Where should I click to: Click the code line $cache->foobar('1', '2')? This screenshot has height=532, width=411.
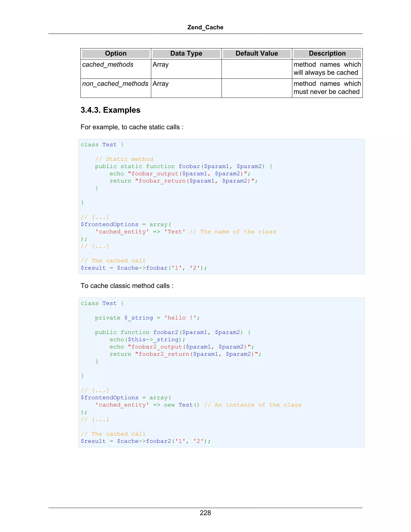144,268
